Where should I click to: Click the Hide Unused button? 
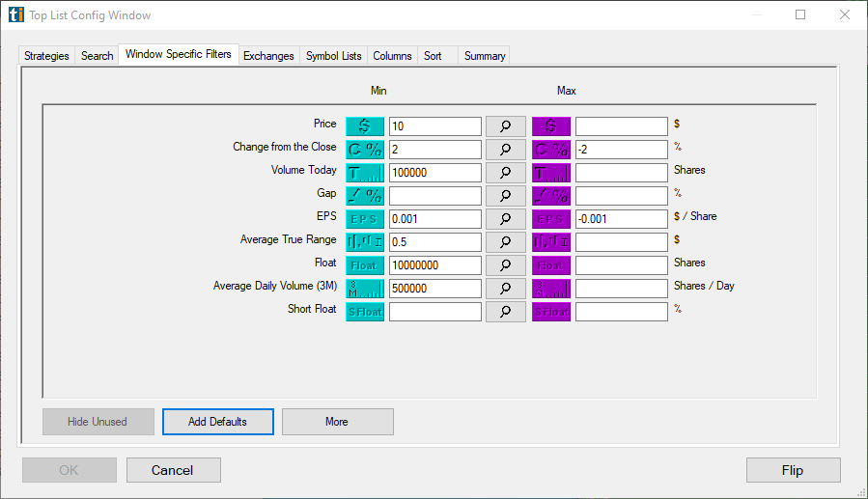98,422
